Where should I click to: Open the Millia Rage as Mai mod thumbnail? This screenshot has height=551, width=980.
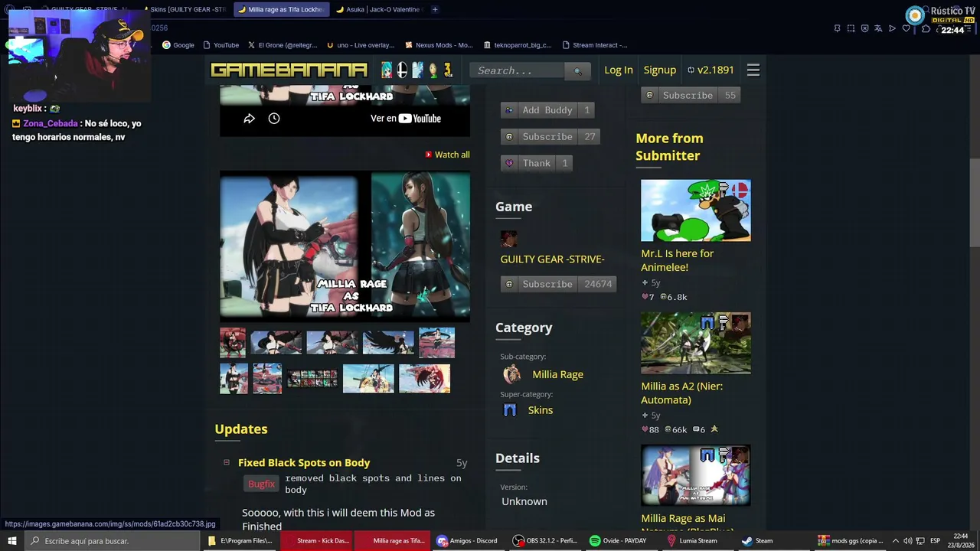[x=696, y=475]
